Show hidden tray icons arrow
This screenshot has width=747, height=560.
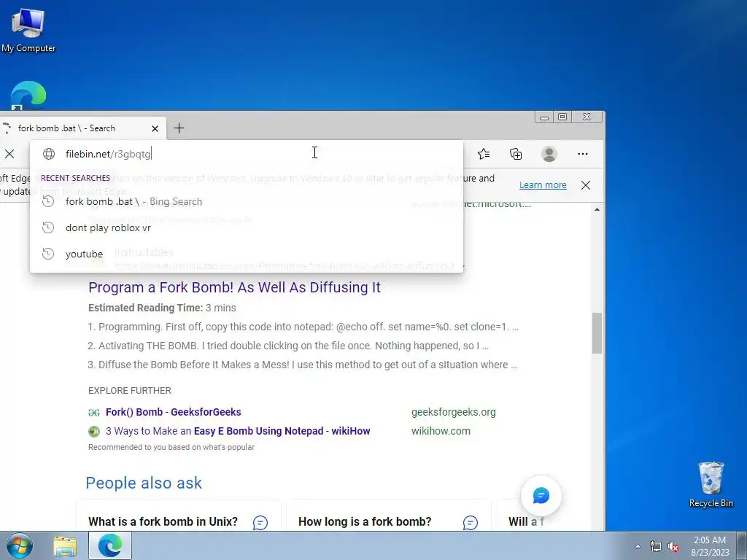[x=638, y=546]
